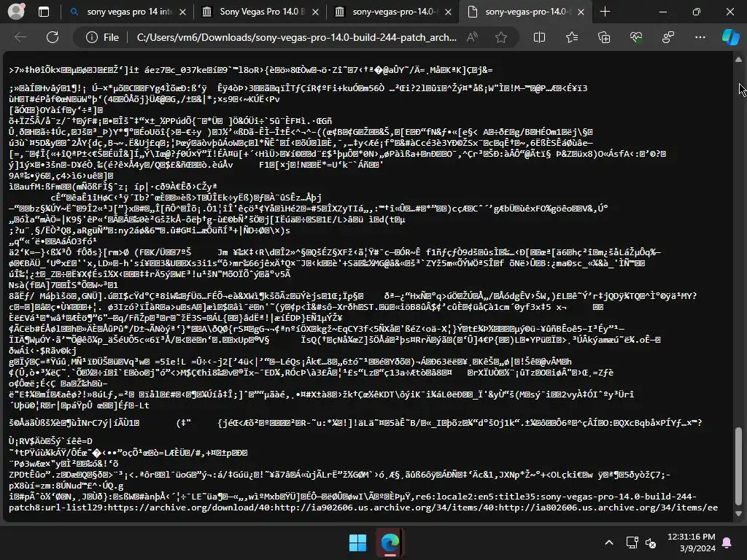
Task: Close the third archive.org tab
Action: pyautogui.click(x=448, y=12)
